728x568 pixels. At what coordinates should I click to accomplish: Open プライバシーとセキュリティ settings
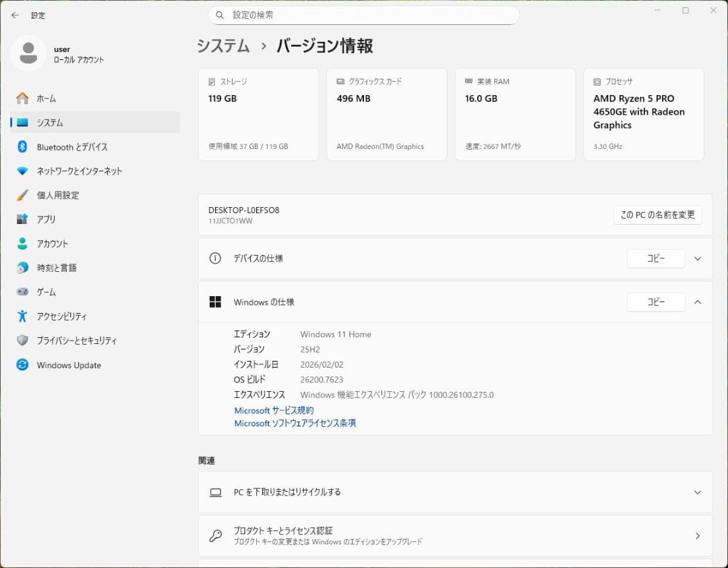click(x=22, y=341)
